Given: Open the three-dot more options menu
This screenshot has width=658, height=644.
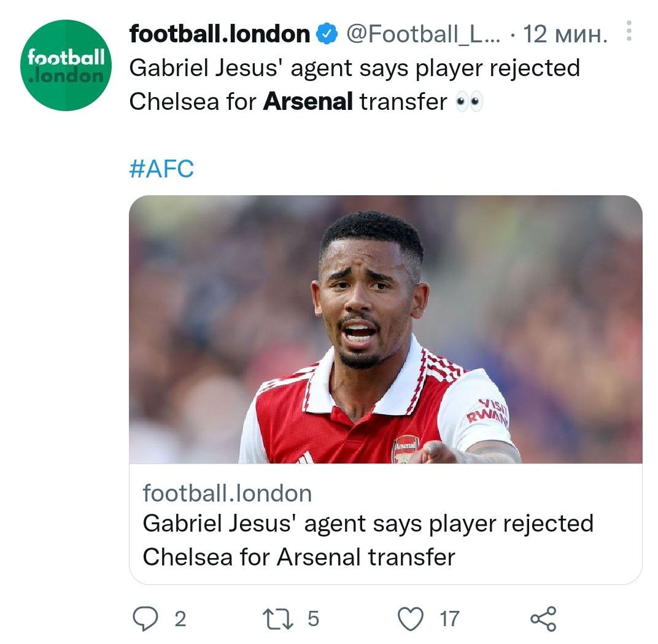Looking at the screenshot, I should coord(629,32).
